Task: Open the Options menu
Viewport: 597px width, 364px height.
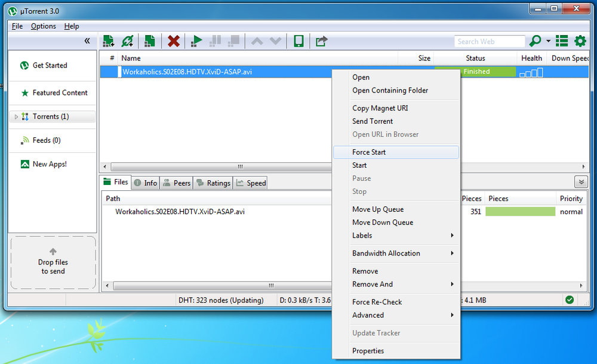Action: [44, 26]
